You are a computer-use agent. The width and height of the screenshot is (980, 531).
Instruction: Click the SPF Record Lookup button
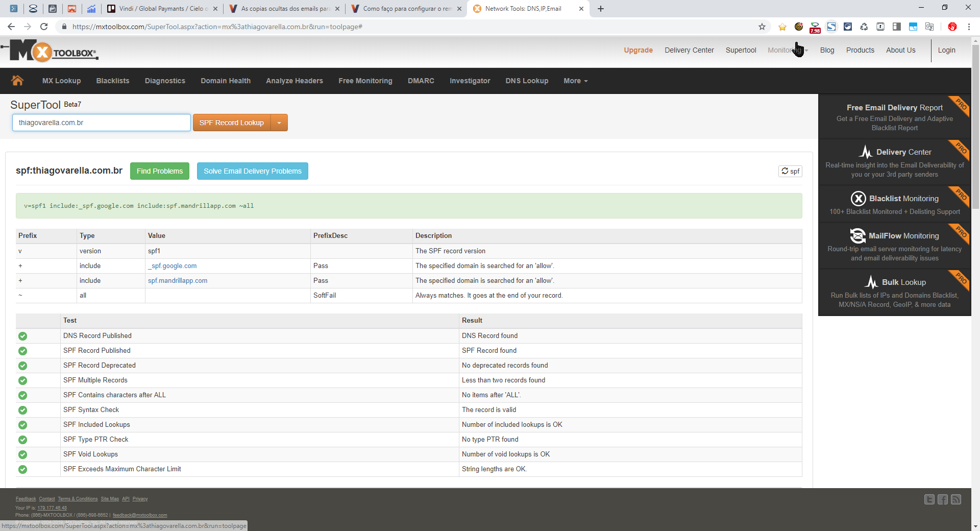232,123
